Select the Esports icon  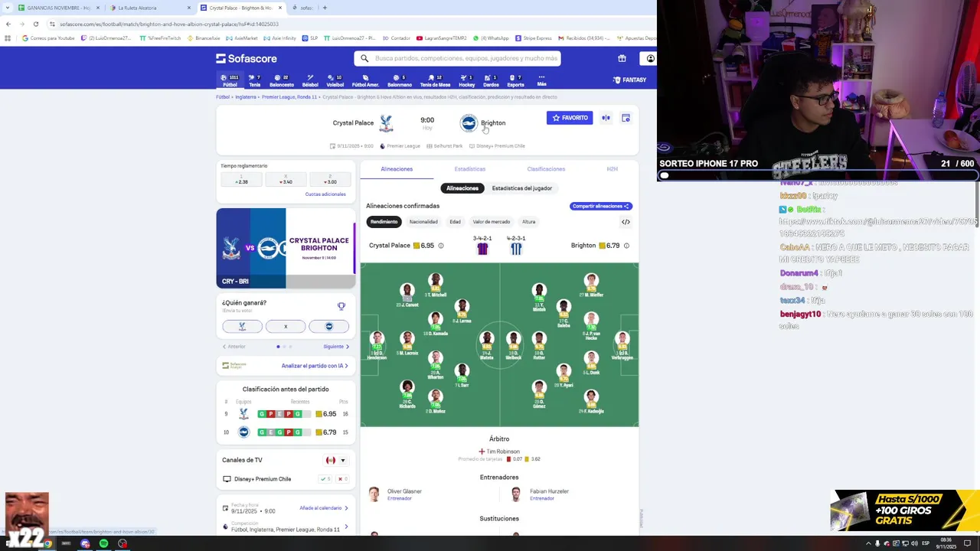(x=516, y=80)
